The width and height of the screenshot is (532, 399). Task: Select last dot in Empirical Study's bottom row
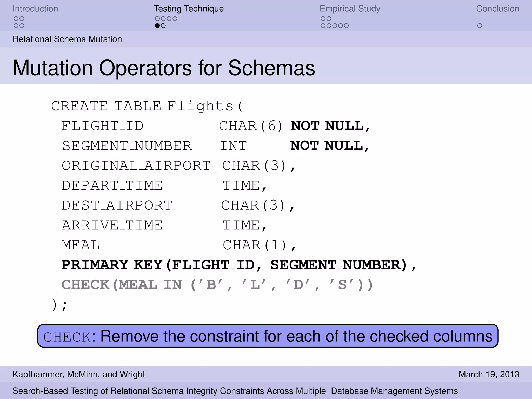(x=346, y=26)
